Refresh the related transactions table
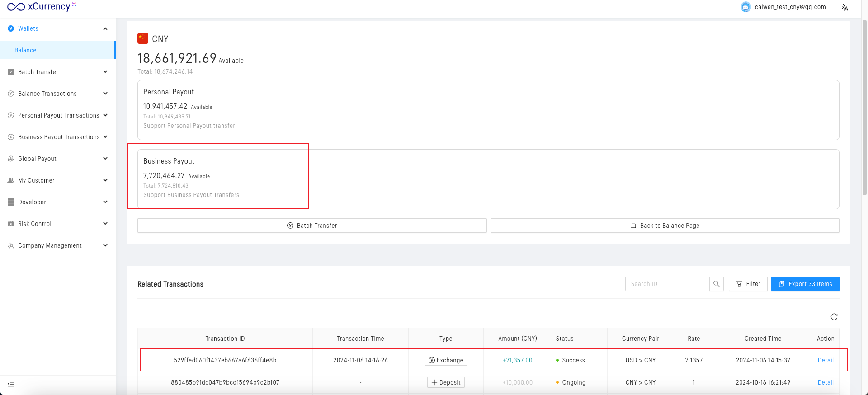Screen dimensions: 868x395 pyautogui.click(x=834, y=317)
